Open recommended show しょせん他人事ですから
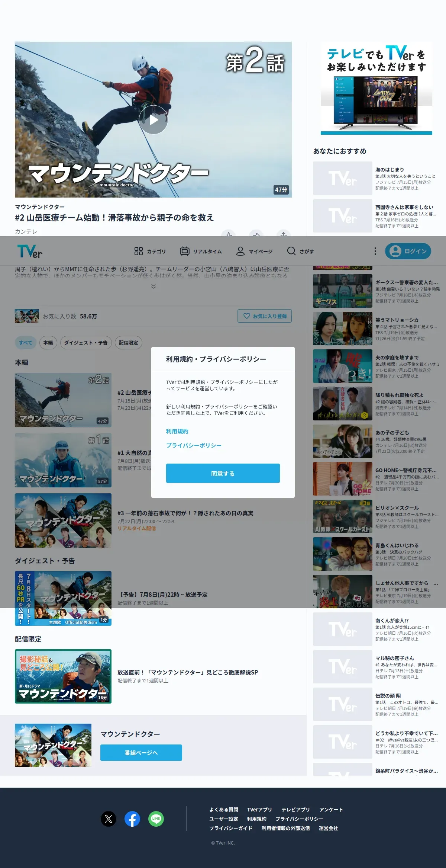Image resolution: width=446 pixels, height=868 pixels. point(376,592)
